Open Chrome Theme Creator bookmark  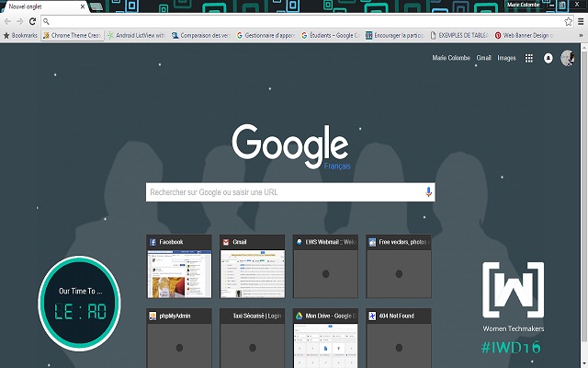pyautogui.click(x=72, y=35)
